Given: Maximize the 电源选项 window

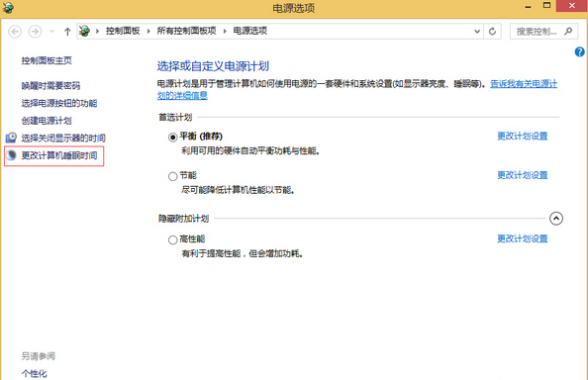Looking at the screenshot, I should 546,6.
